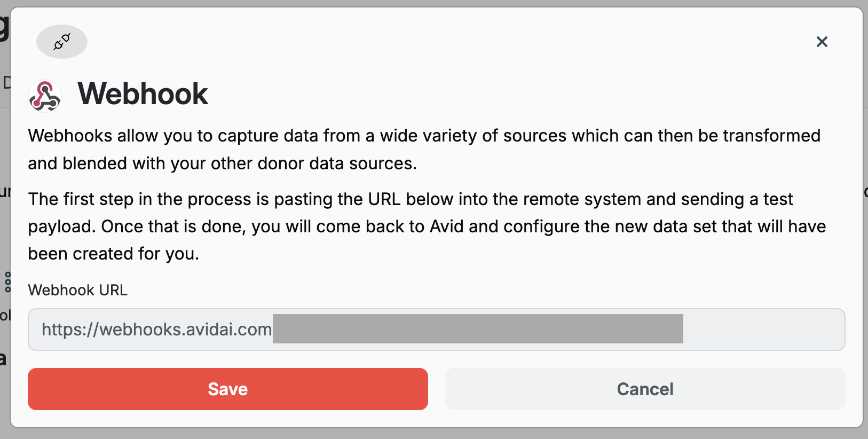Click the empty right end of URL field
868x439 pixels.
click(x=763, y=330)
